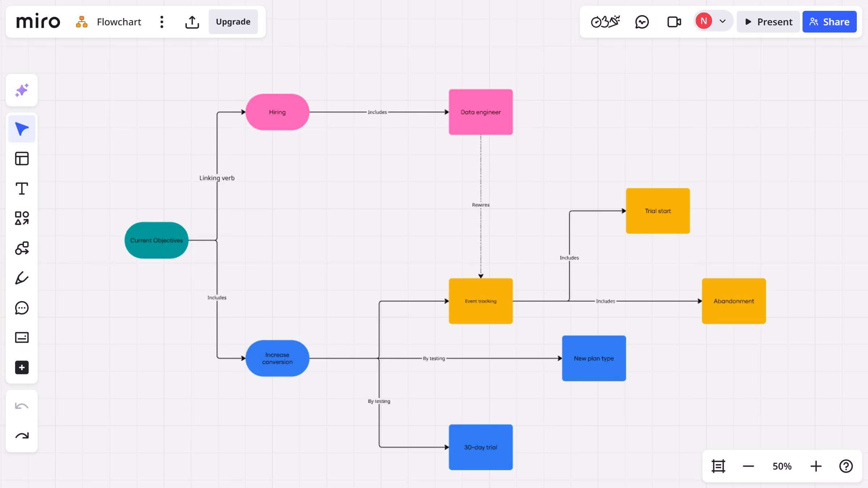Click Includes label between Hiring and Data engineer
Image resolution: width=868 pixels, height=488 pixels.
[x=377, y=112]
